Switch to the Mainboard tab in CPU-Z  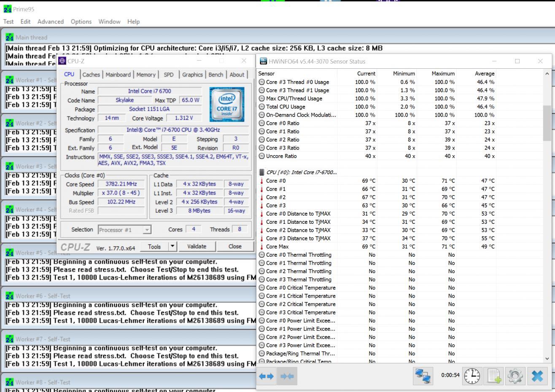click(x=118, y=75)
